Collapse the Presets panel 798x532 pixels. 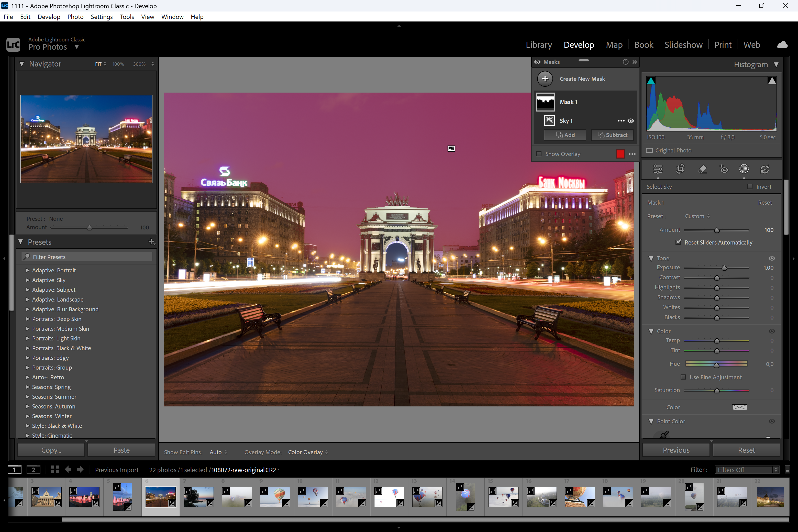coord(21,242)
